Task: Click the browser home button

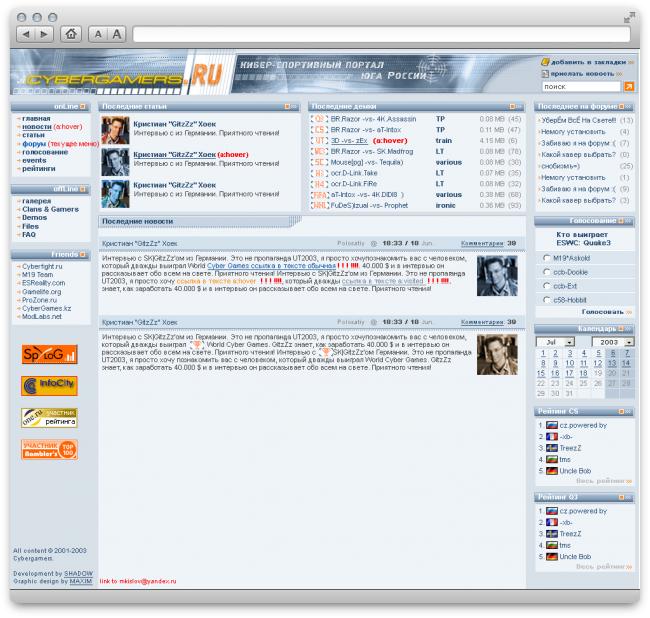Action: pyautogui.click(x=71, y=34)
